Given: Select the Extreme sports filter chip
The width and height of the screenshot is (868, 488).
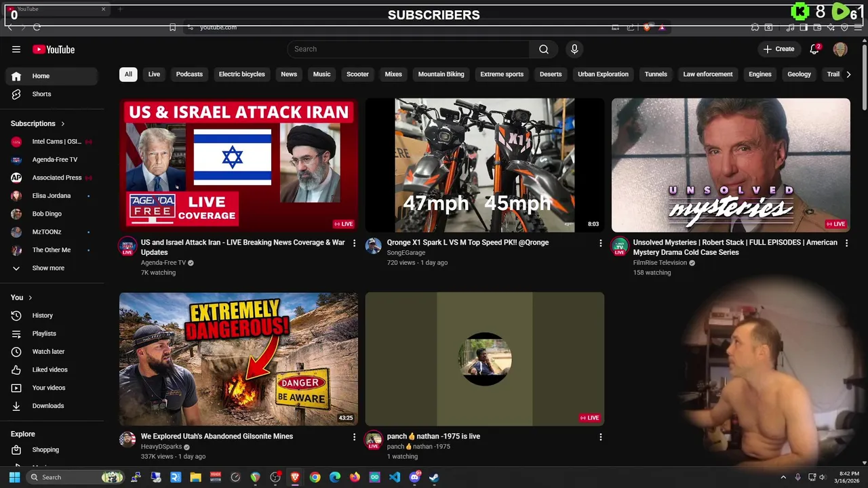Looking at the screenshot, I should click(502, 75).
